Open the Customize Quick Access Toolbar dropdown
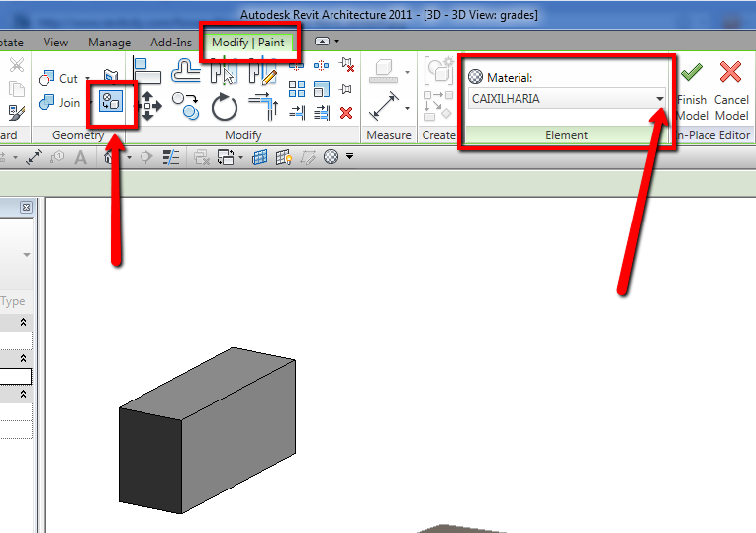 [x=350, y=156]
